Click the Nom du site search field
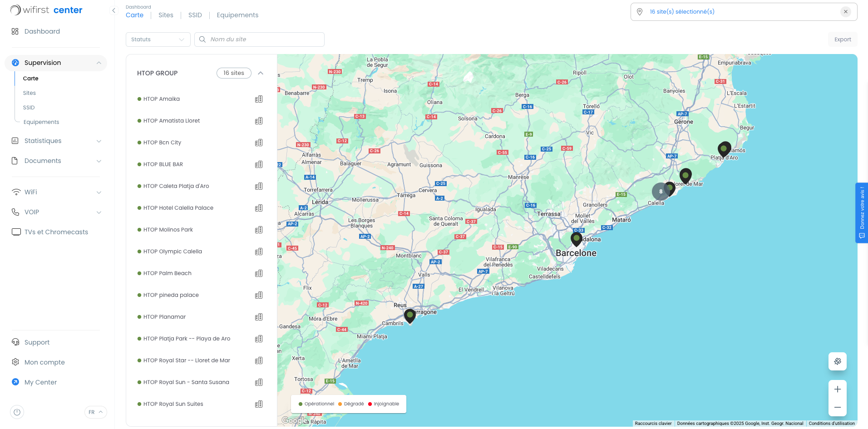 point(259,39)
